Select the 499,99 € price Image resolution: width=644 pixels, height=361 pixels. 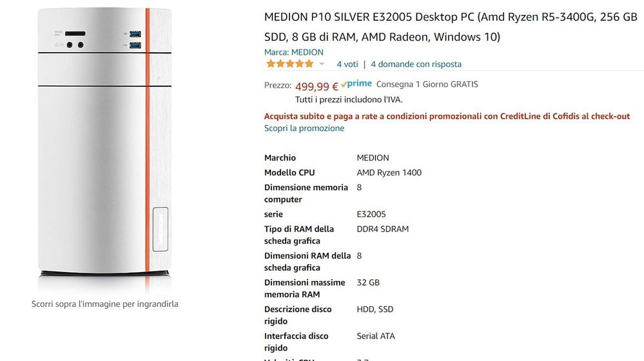(x=316, y=86)
